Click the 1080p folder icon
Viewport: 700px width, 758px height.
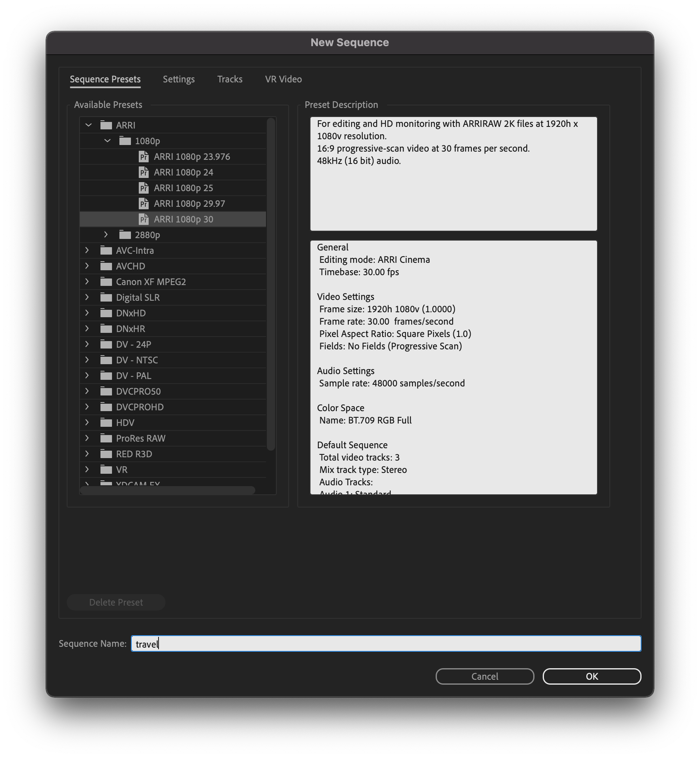tap(125, 141)
